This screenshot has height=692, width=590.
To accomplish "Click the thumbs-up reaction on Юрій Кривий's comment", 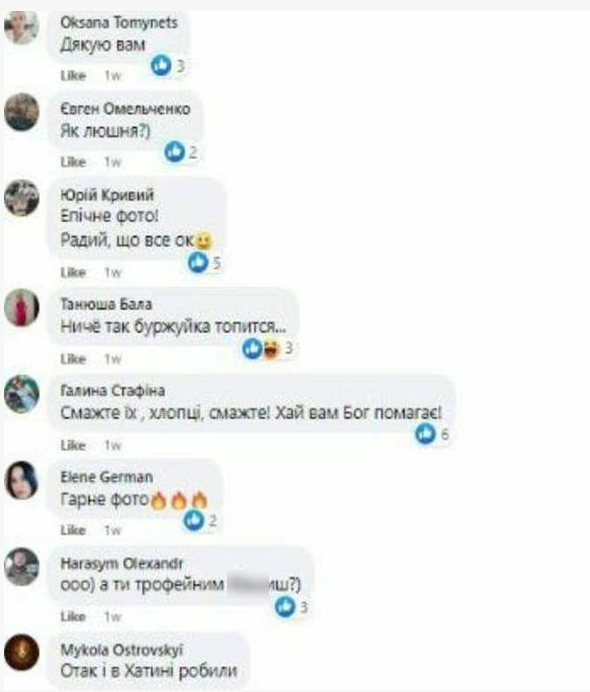I will click(198, 262).
